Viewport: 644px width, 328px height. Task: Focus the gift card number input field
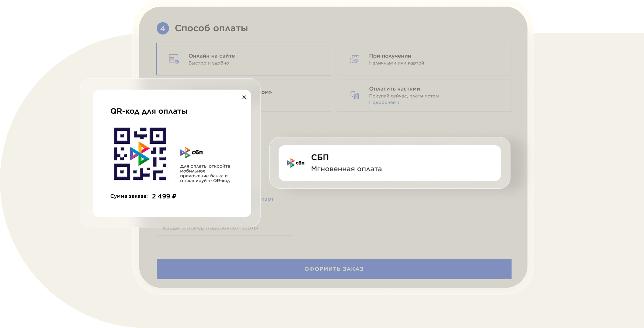click(x=224, y=228)
